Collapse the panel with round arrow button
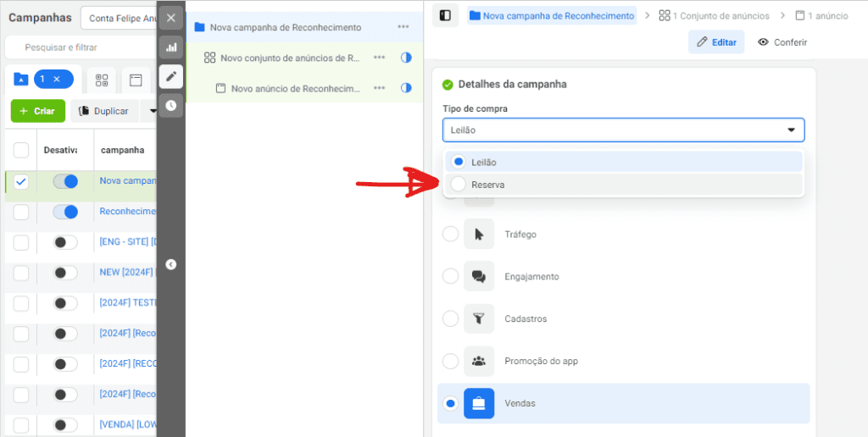Image resolution: width=868 pixels, height=437 pixels. pyautogui.click(x=171, y=264)
